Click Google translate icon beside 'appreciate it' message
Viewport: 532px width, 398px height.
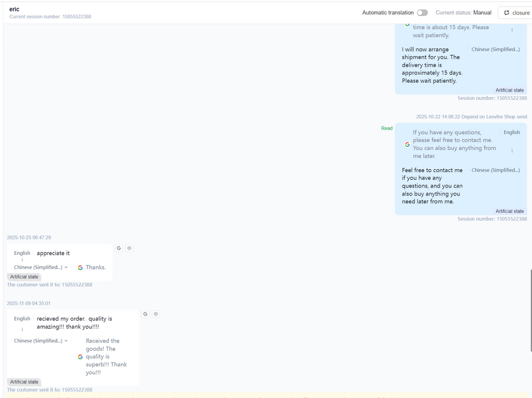click(119, 248)
